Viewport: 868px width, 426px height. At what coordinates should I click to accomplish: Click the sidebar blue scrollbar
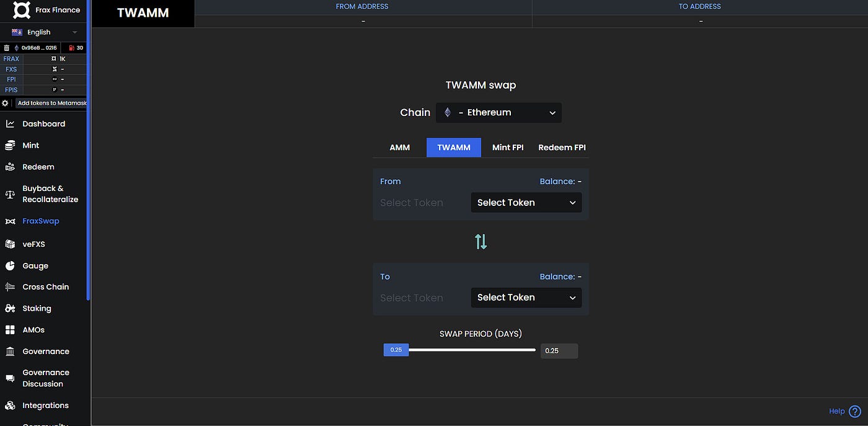coord(89,150)
